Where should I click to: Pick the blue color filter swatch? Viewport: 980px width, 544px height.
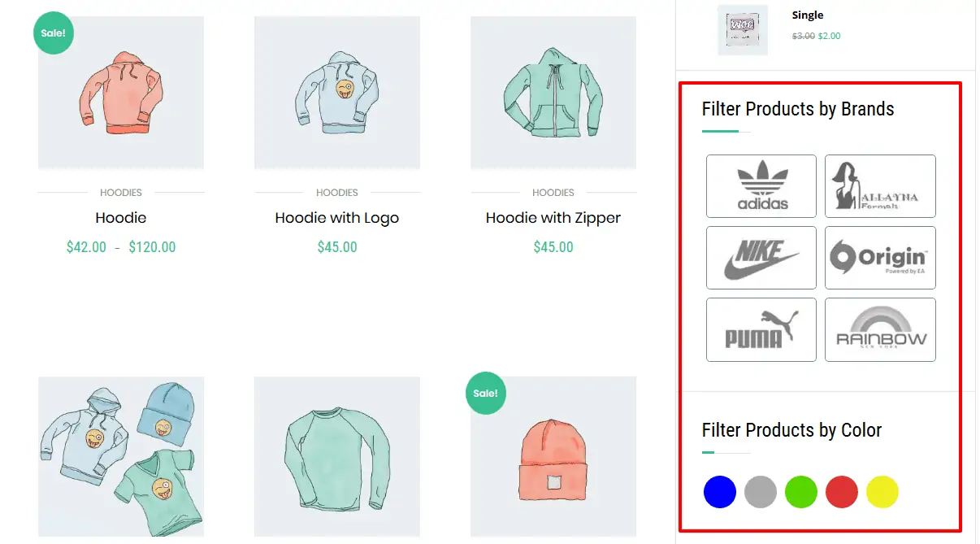[x=720, y=492]
